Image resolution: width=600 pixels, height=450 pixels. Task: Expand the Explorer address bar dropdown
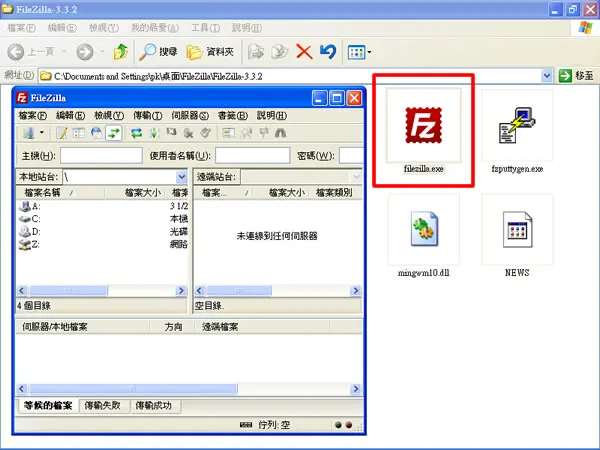pos(547,76)
